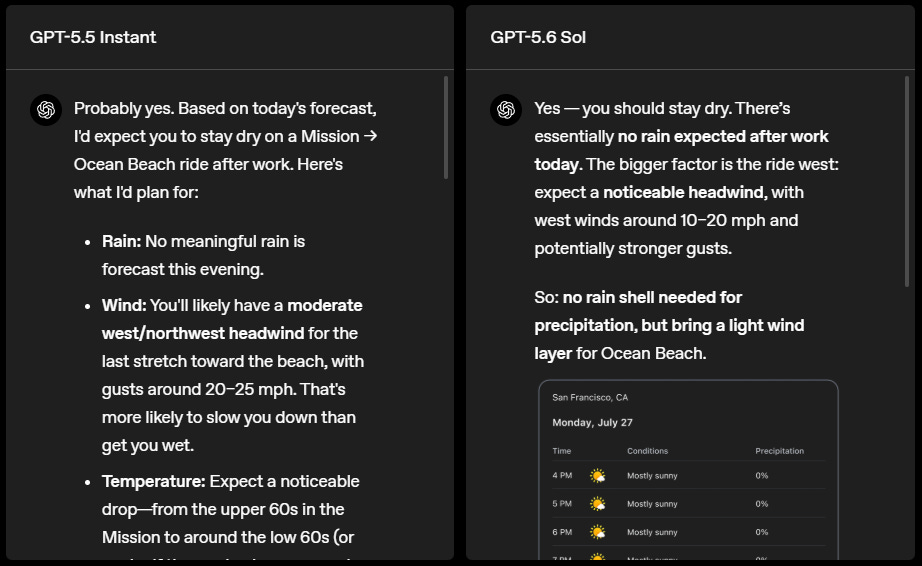Select the GPT-5.5 Instant header title
Image resolution: width=922 pixels, height=566 pixels.
pos(93,37)
